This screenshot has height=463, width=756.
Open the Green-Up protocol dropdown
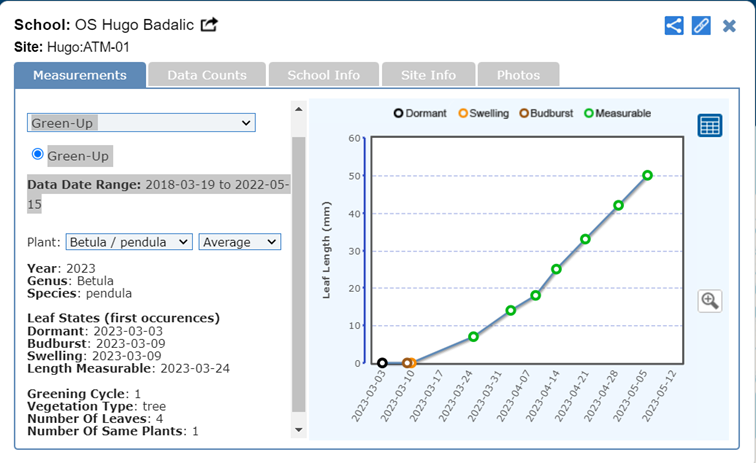tap(141, 122)
